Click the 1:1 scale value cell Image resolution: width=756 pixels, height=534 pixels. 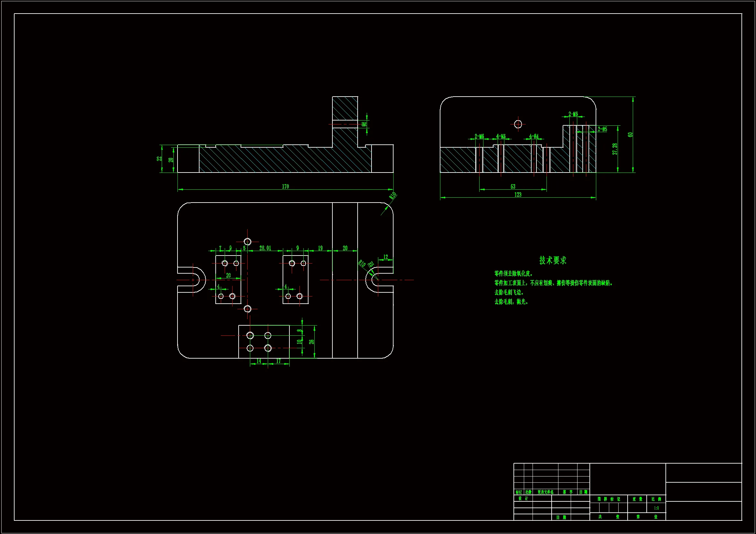coord(656,508)
